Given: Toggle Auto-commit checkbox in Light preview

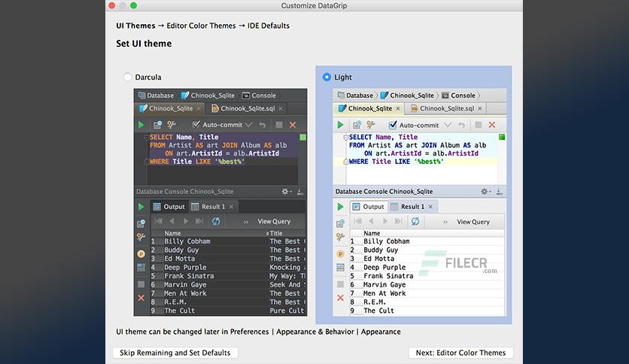Looking at the screenshot, I should 393,125.
